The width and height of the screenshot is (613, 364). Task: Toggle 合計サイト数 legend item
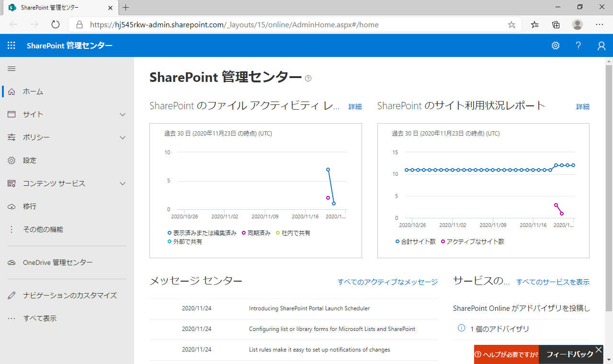[x=416, y=241]
